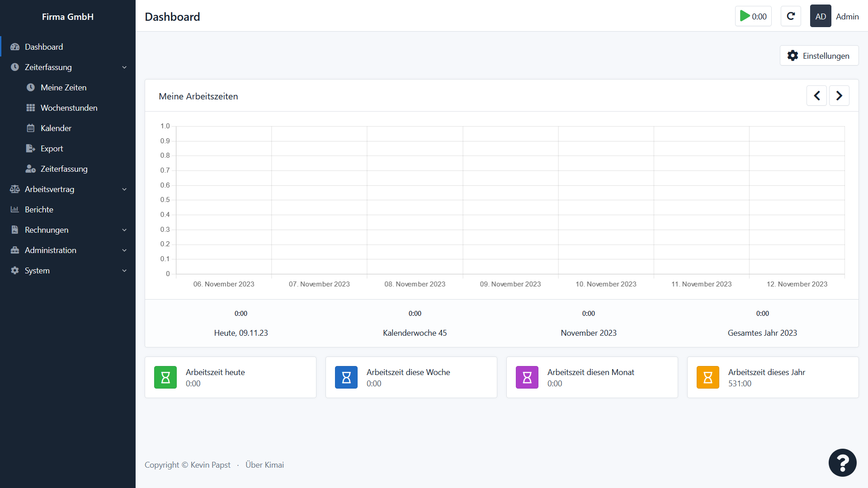Select Export in the sidebar
Viewport: 868px width, 488px height.
tap(52, 149)
